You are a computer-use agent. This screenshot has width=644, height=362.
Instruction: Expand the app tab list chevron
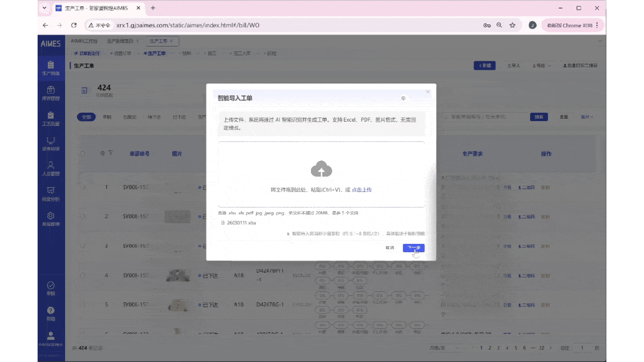[x=600, y=41]
